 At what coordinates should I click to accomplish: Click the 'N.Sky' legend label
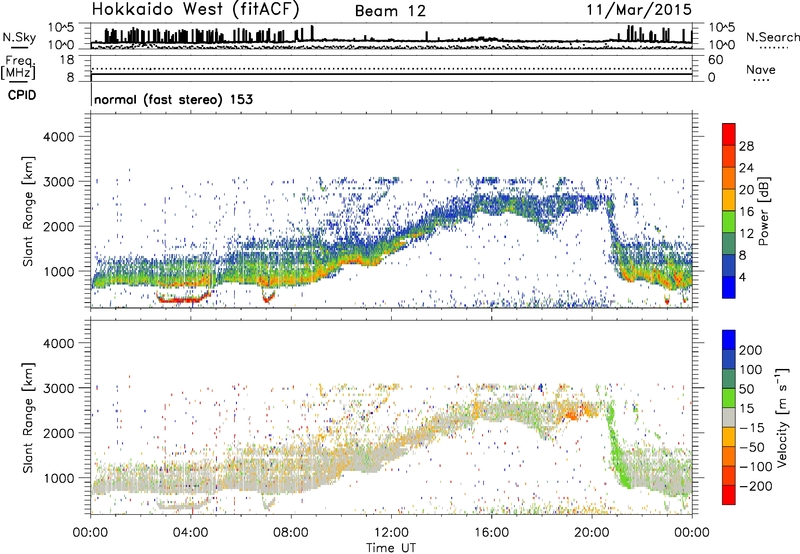pyautogui.click(x=19, y=37)
